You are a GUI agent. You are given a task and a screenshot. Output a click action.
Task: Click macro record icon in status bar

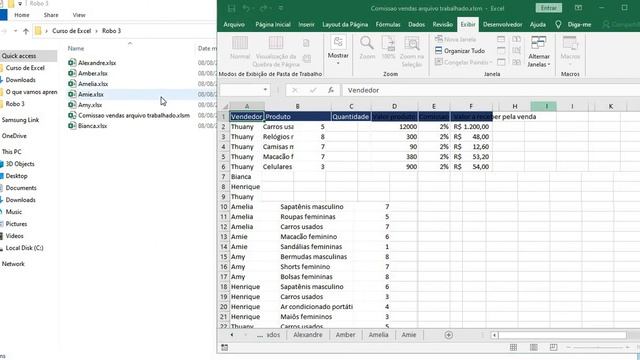224,347
